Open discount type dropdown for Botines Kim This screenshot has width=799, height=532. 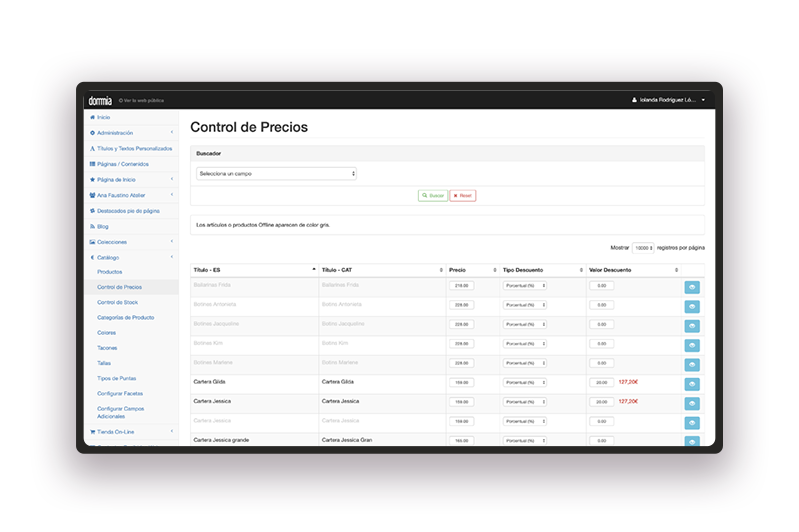click(525, 344)
